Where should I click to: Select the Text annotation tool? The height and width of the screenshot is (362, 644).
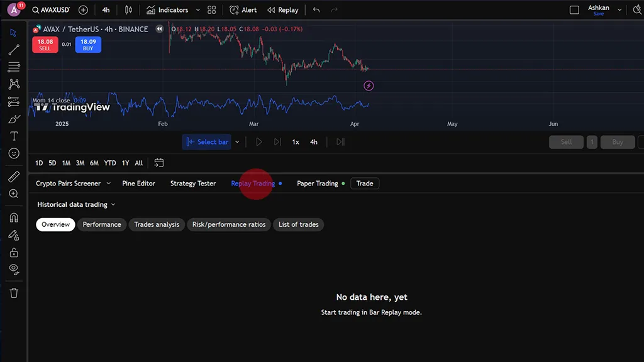[x=14, y=136]
